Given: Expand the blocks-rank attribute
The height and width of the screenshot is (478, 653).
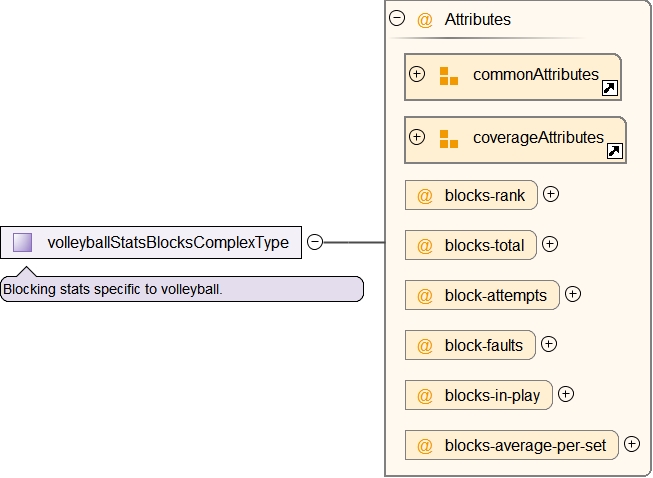Looking at the screenshot, I should tap(550, 194).
